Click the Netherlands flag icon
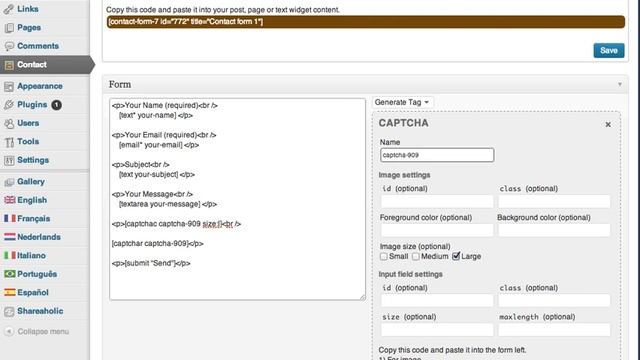Screen dimensions: 640x360 pos(9,237)
